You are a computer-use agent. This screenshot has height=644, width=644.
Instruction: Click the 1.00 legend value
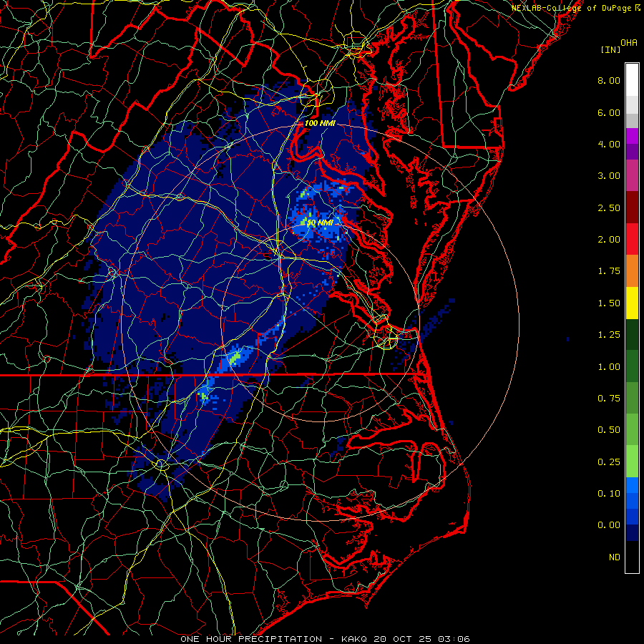pyautogui.click(x=609, y=367)
